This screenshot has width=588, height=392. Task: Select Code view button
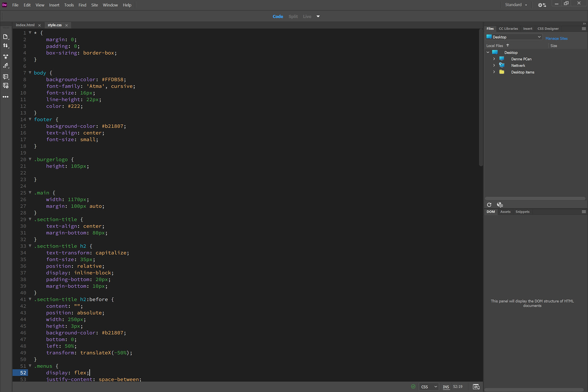coord(278,17)
